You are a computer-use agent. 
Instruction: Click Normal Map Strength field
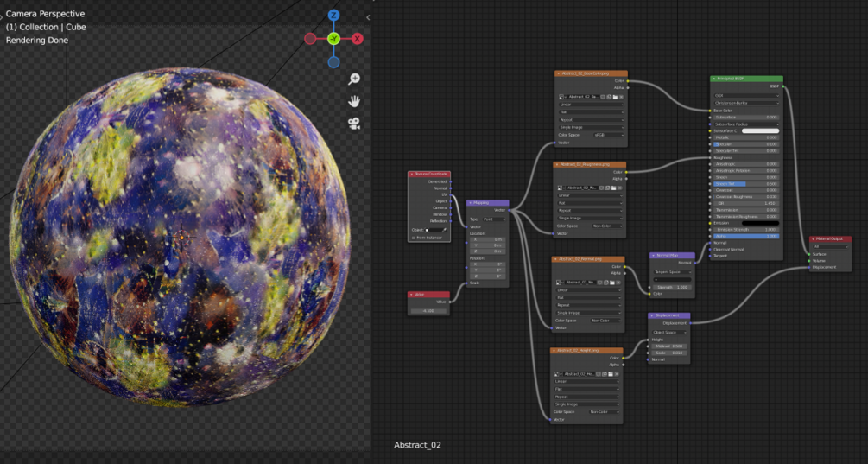673,287
